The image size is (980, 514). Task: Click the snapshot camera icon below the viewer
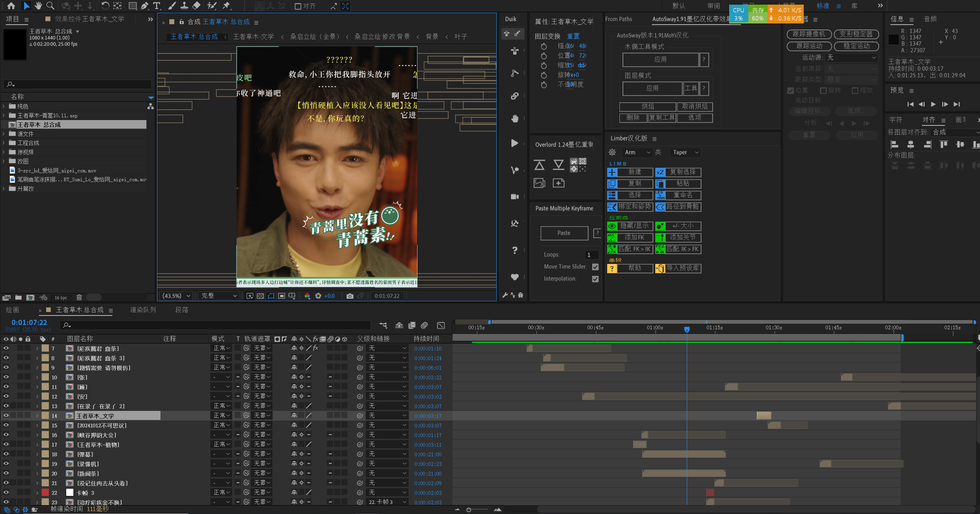(350, 296)
